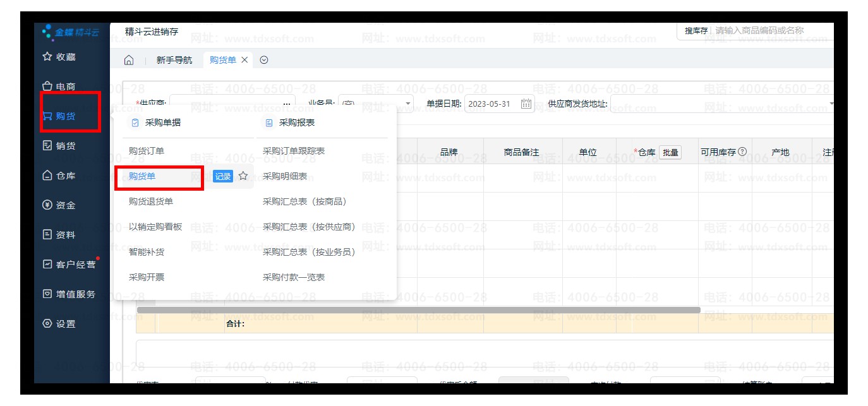Open 购货退货单 from the menu
Viewport: 868px width, 406px height.
tap(151, 201)
